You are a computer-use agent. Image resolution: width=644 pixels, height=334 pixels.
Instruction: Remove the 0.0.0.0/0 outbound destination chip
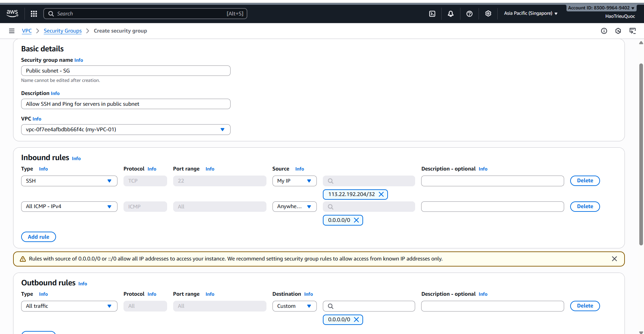point(356,319)
